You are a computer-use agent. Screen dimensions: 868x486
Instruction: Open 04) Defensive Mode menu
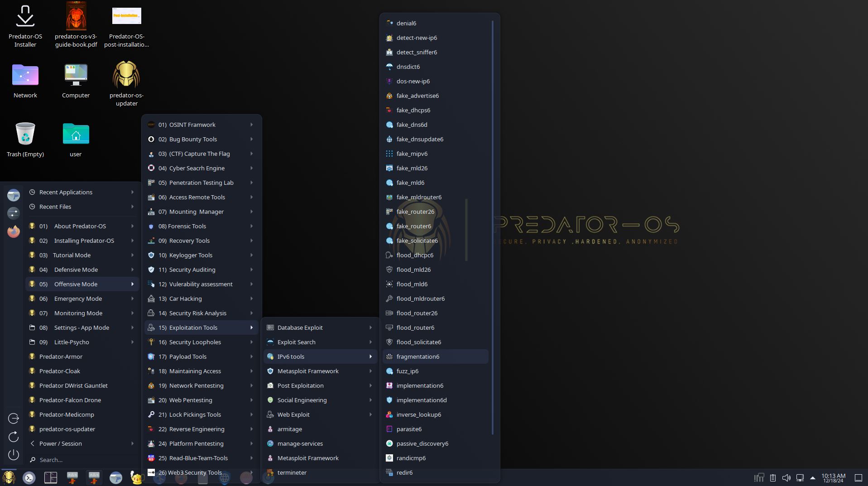(82, 269)
